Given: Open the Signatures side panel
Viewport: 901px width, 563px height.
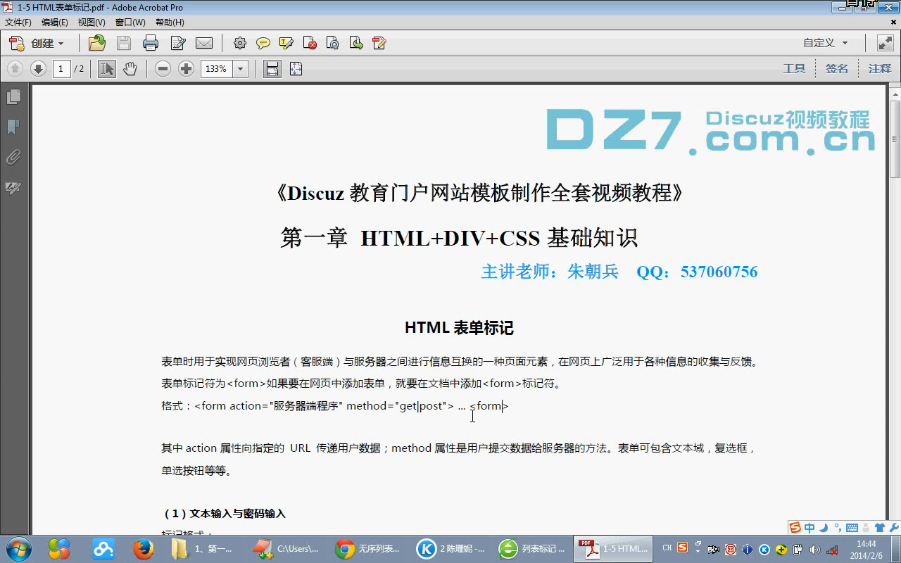Looking at the screenshot, I should 13,187.
